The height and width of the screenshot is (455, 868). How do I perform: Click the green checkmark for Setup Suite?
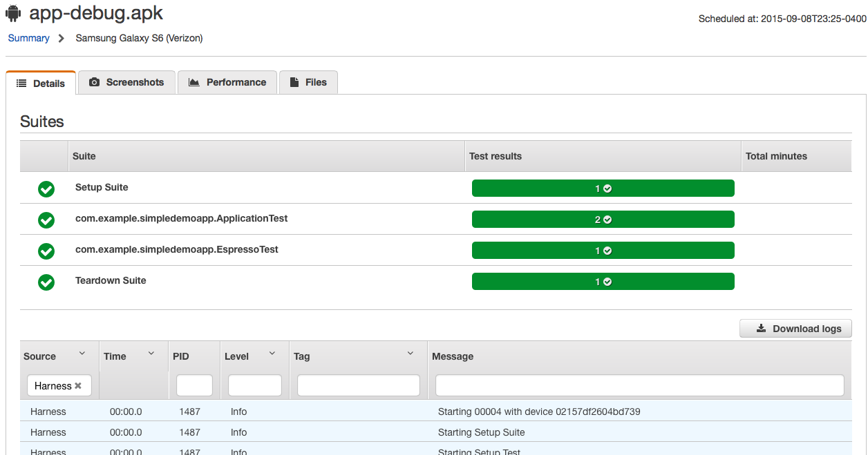46,188
